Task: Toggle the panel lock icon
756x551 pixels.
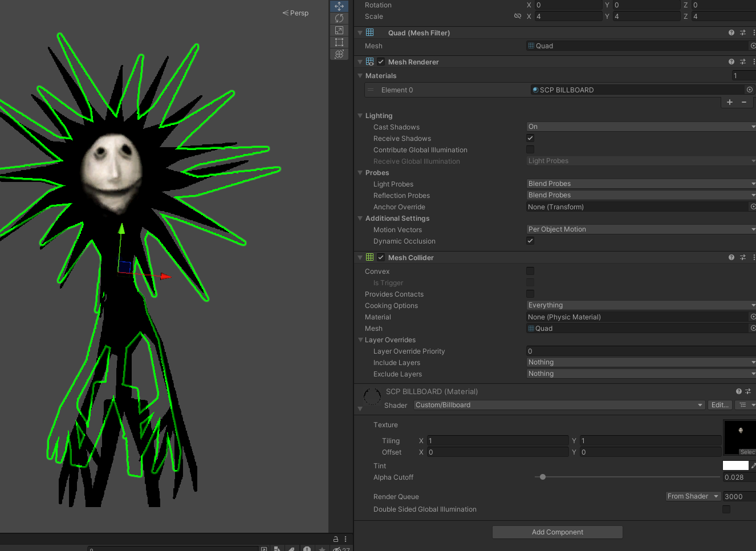Action: pos(336,539)
